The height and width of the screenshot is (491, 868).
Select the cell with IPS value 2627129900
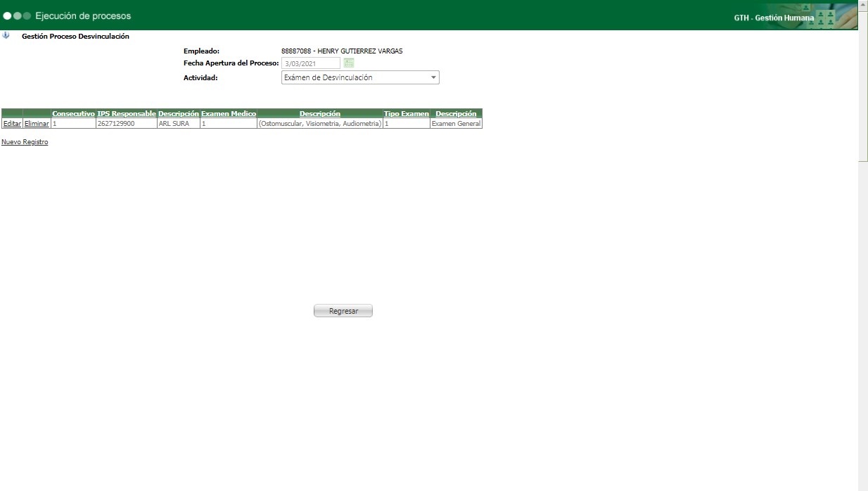click(126, 124)
